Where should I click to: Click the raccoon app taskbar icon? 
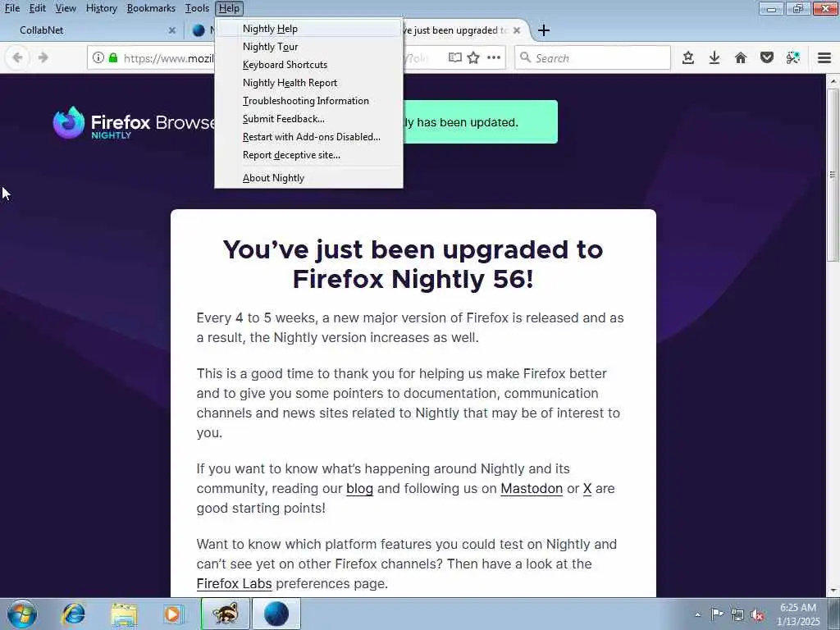point(226,614)
